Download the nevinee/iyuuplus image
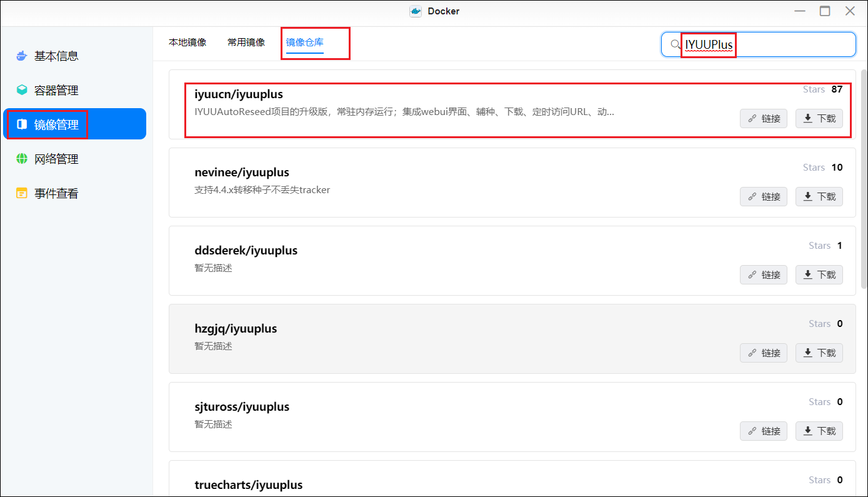Viewport: 868px width, 497px height. coord(819,196)
